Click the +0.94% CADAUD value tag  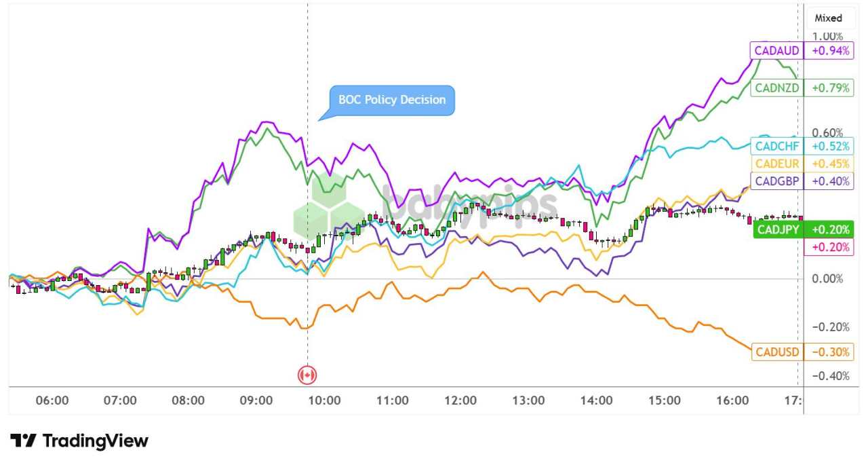[828, 51]
